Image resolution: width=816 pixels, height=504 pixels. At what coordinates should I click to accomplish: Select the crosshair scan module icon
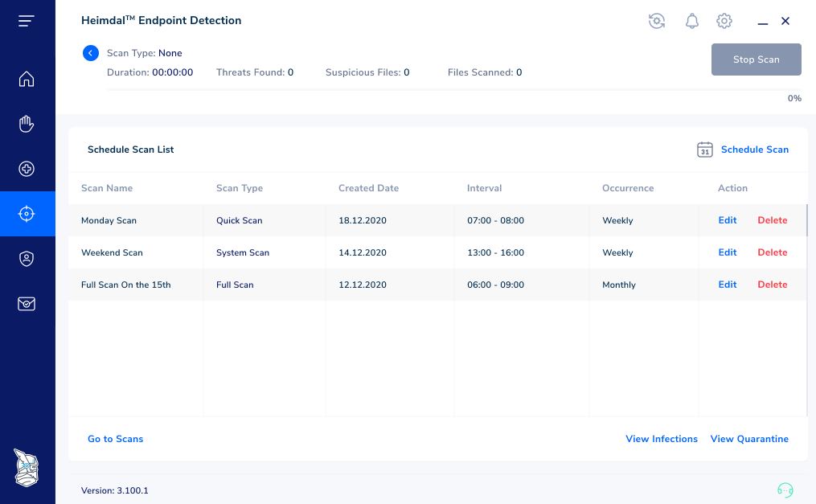(x=27, y=214)
